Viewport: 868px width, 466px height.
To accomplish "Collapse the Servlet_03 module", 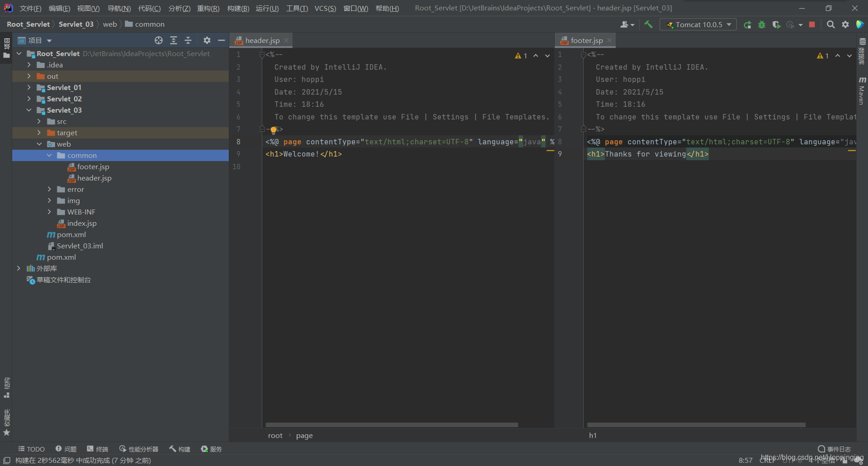I will (29, 110).
